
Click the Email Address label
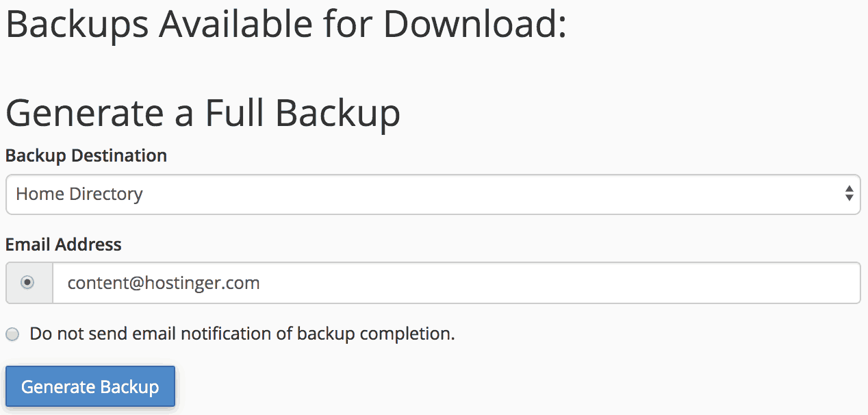tap(64, 244)
